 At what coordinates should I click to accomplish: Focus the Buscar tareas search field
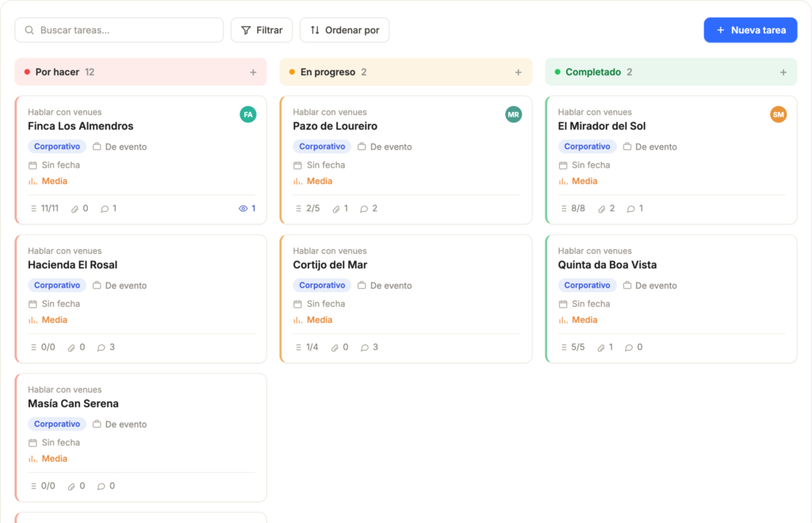pos(119,30)
